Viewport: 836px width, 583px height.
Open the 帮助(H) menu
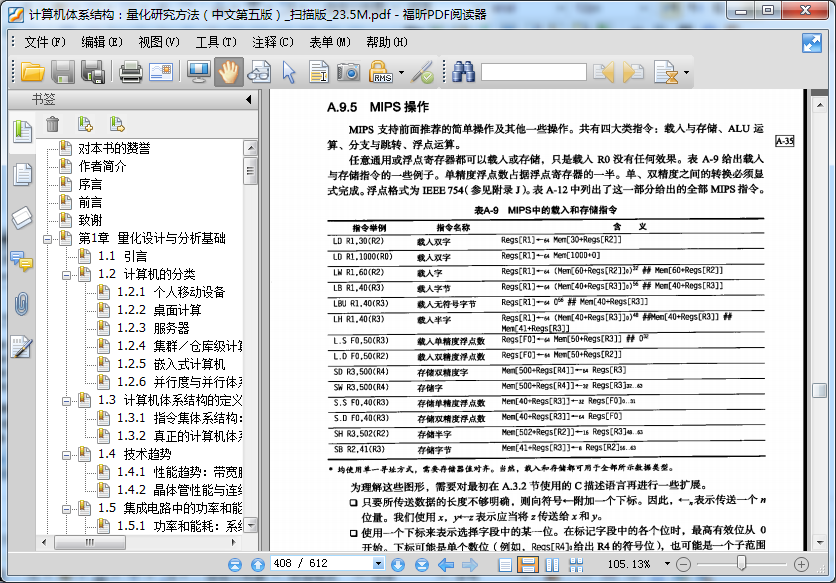pos(387,42)
